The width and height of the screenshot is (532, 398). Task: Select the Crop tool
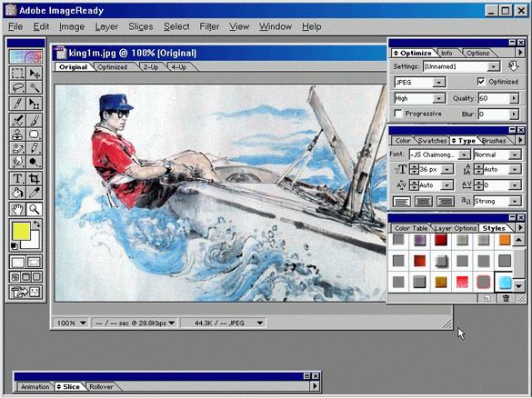coord(34,178)
